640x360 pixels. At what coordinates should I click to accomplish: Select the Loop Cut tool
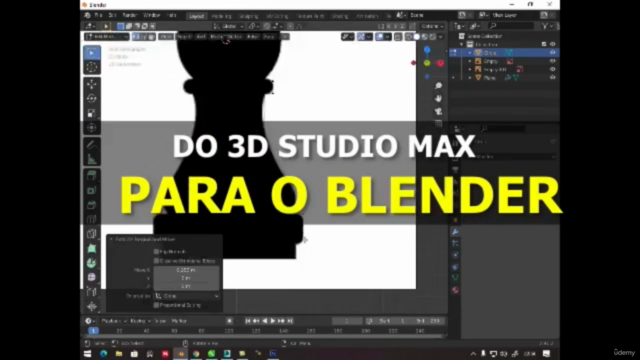click(92, 219)
